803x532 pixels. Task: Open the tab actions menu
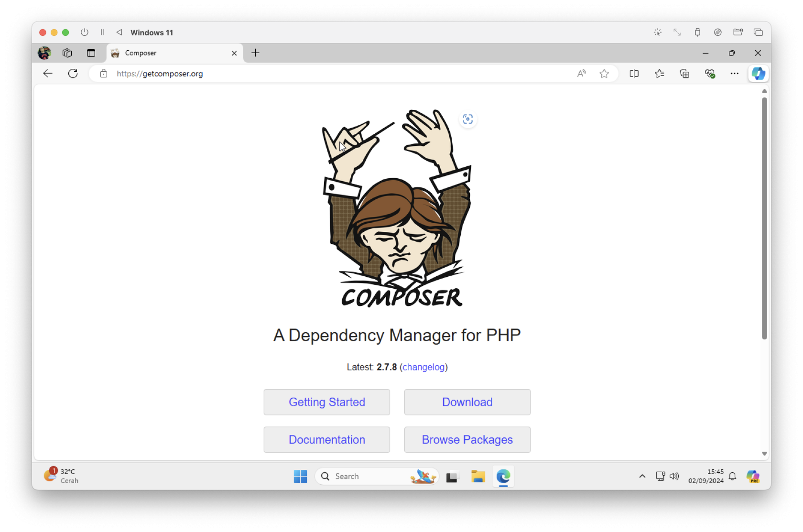pyautogui.click(x=91, y=53)
